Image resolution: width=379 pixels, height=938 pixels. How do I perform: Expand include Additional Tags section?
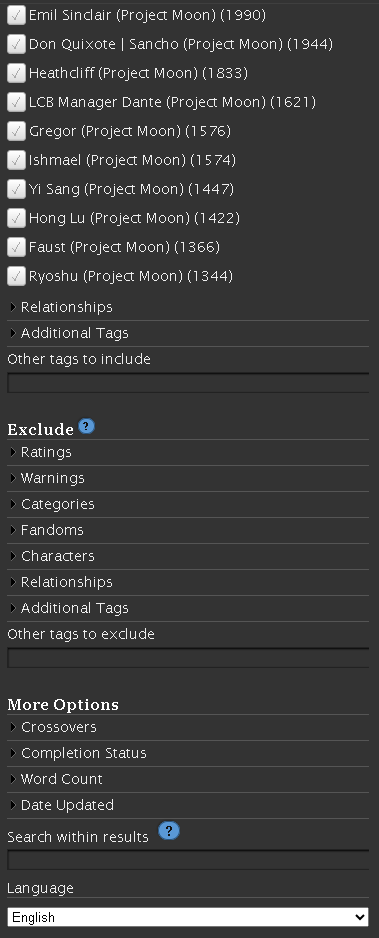tap(188, 333)
